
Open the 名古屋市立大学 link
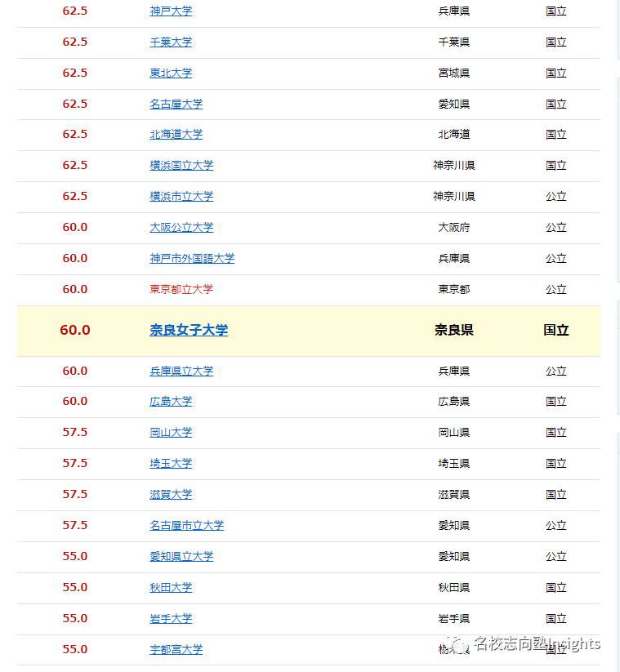tap(187, 525)
